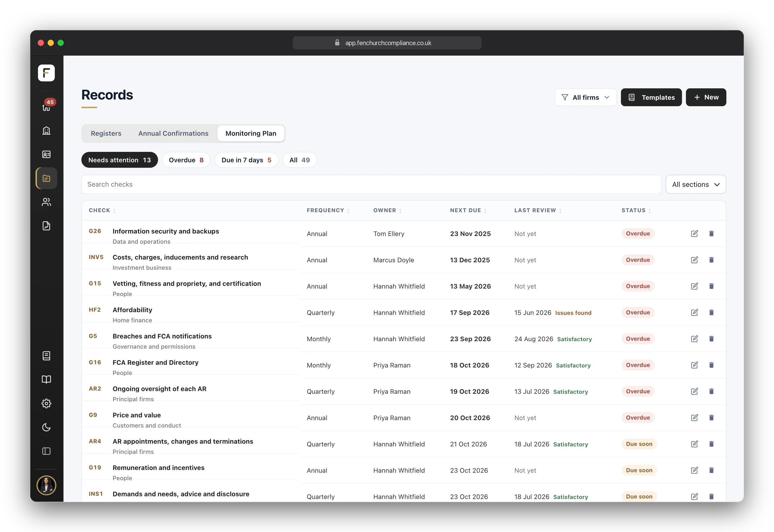Open the report chart document sidebar icon
774x532 pixels.
(46, 226)
